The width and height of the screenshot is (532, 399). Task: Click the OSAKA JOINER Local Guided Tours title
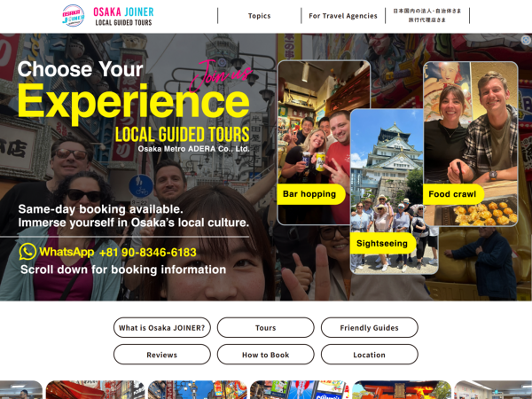[x=123, y=16]
